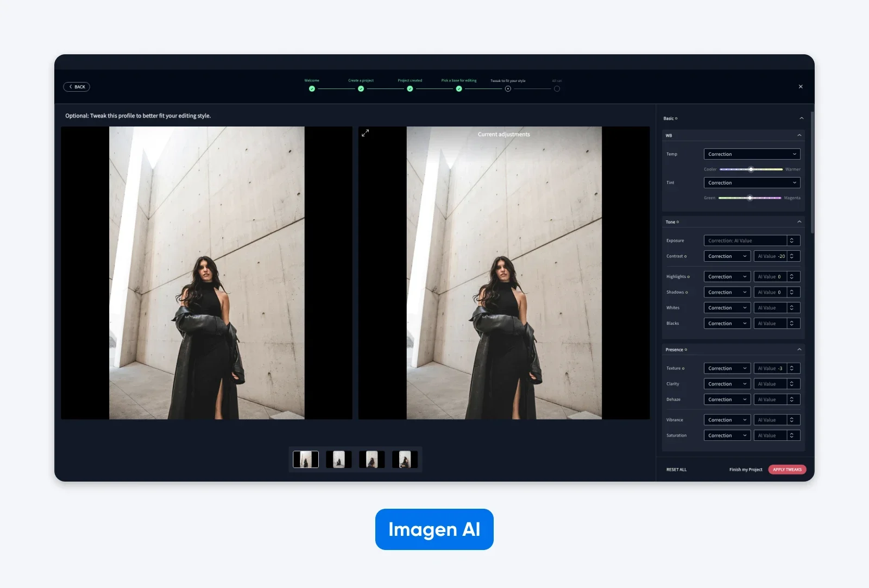Open Finish my Project
The width and height of the screenshot is (869, 588).
click(745, 470)
